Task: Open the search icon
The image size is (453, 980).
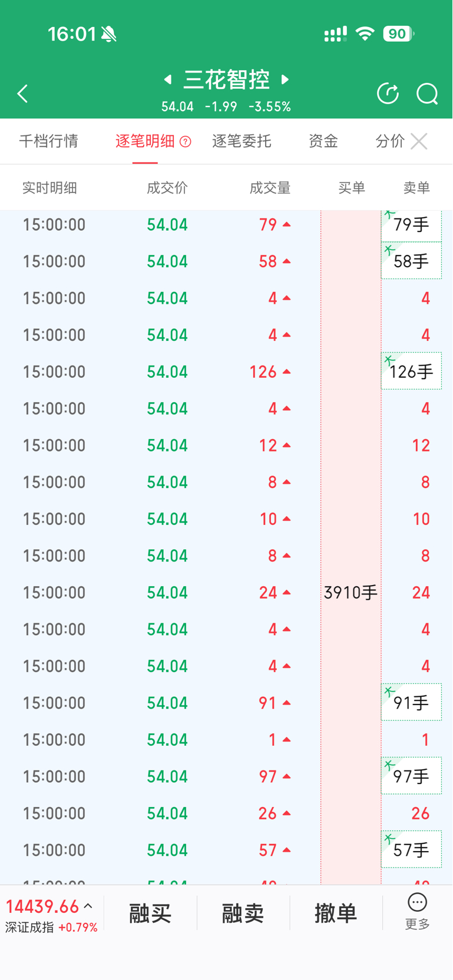Action: click(427, 94)
